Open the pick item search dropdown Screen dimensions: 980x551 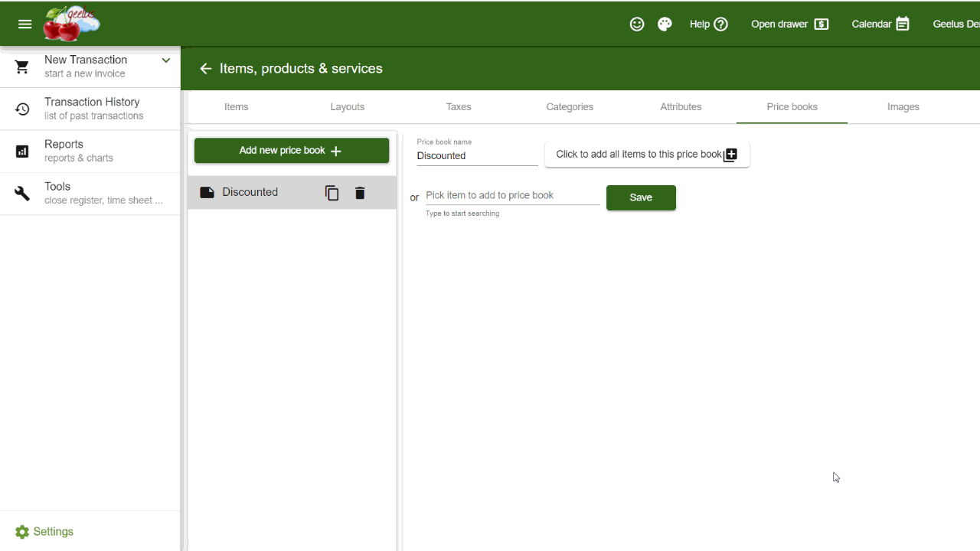512,196
